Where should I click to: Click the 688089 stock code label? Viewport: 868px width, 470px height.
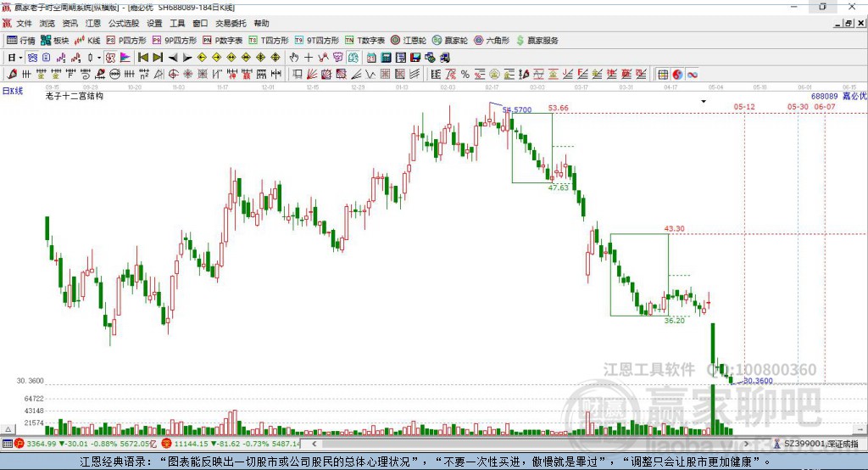coord(825,97)
